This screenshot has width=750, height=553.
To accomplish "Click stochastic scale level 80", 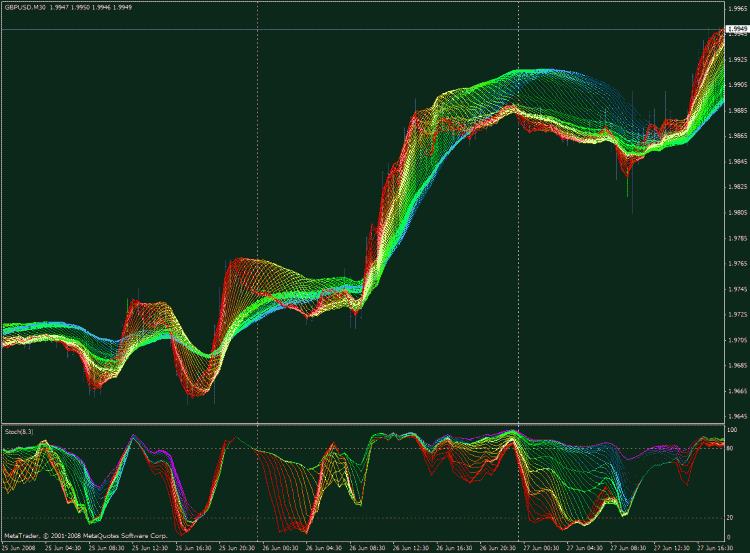I will pyautogui.click(x=730, y=449).
